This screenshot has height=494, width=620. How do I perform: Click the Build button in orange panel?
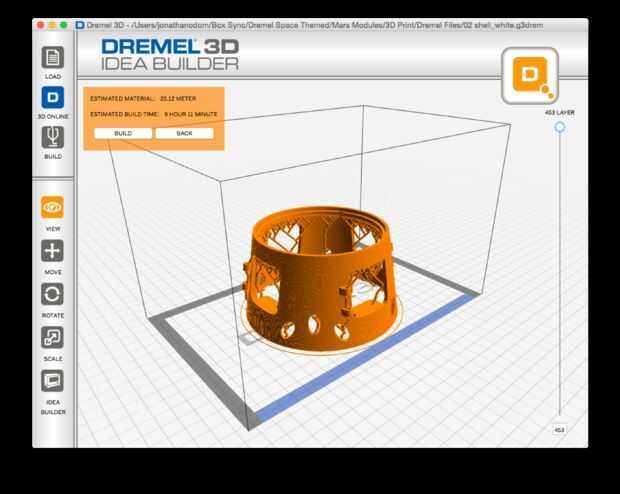pyautogui.click(x=123, y=133)
